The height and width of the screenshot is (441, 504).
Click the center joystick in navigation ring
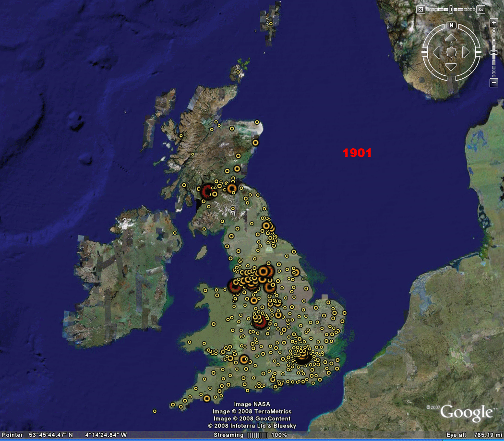451,52
